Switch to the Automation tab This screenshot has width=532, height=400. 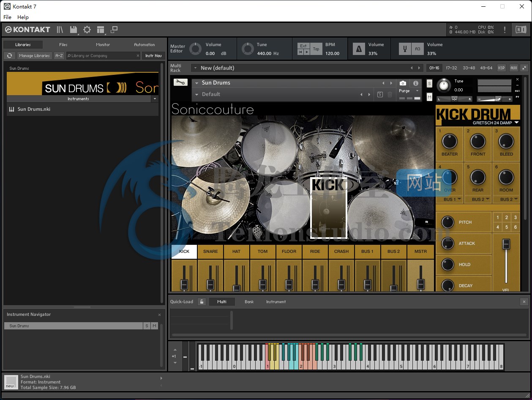pos(145,44)
